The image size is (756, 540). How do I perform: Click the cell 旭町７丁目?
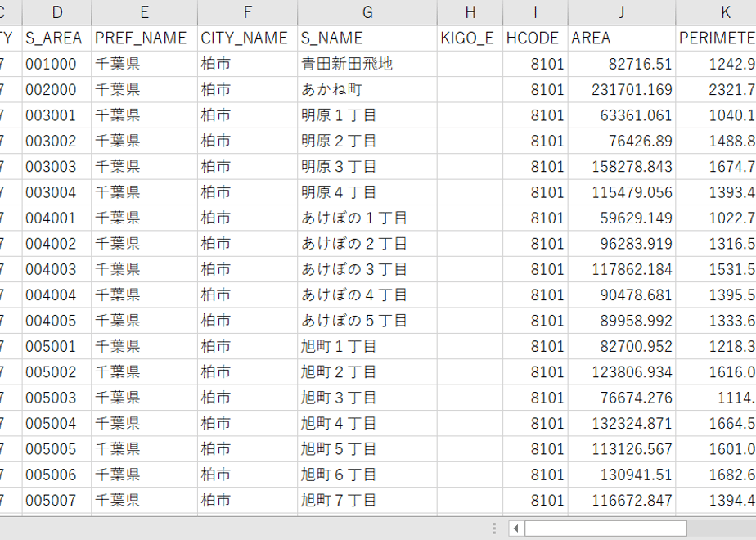tap(367, 500)
